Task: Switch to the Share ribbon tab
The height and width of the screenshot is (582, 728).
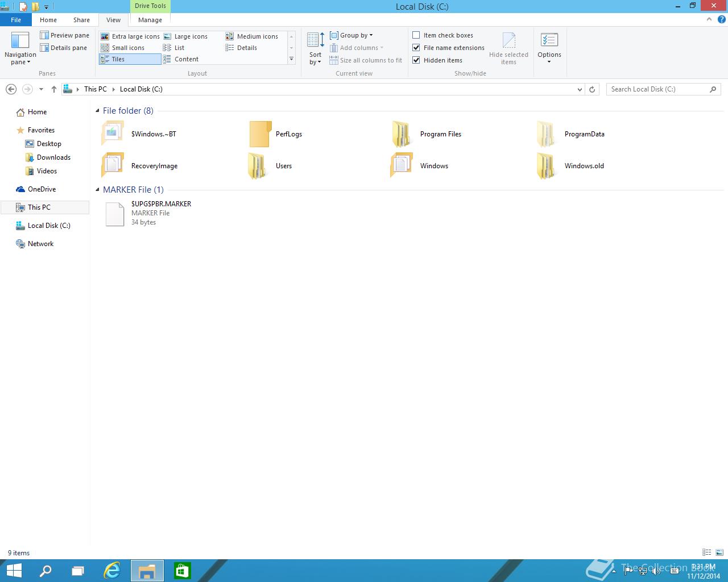Action: coord(81,20)
